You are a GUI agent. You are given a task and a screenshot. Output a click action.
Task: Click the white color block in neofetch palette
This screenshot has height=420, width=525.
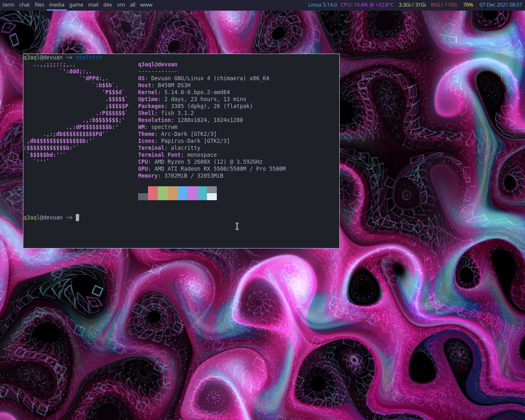212,196
